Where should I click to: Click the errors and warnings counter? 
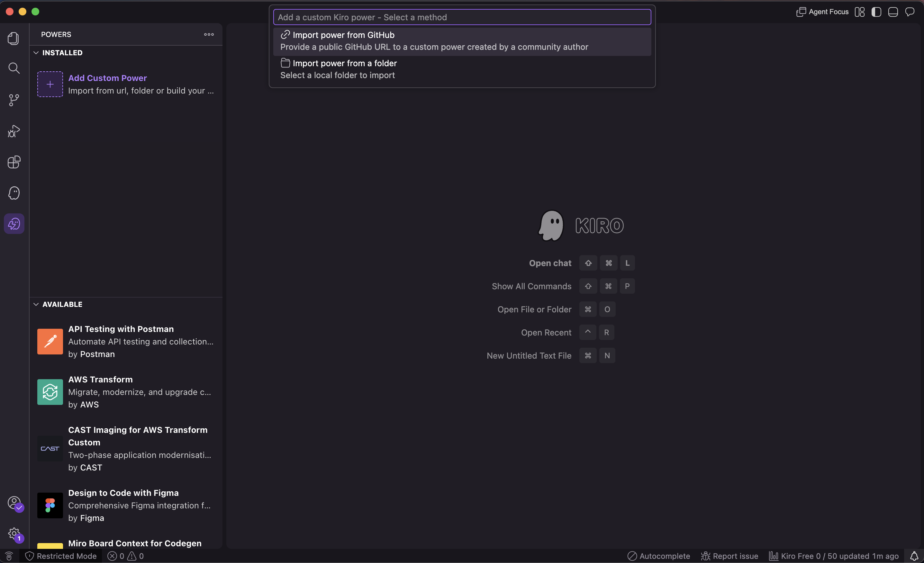(126, 556)
